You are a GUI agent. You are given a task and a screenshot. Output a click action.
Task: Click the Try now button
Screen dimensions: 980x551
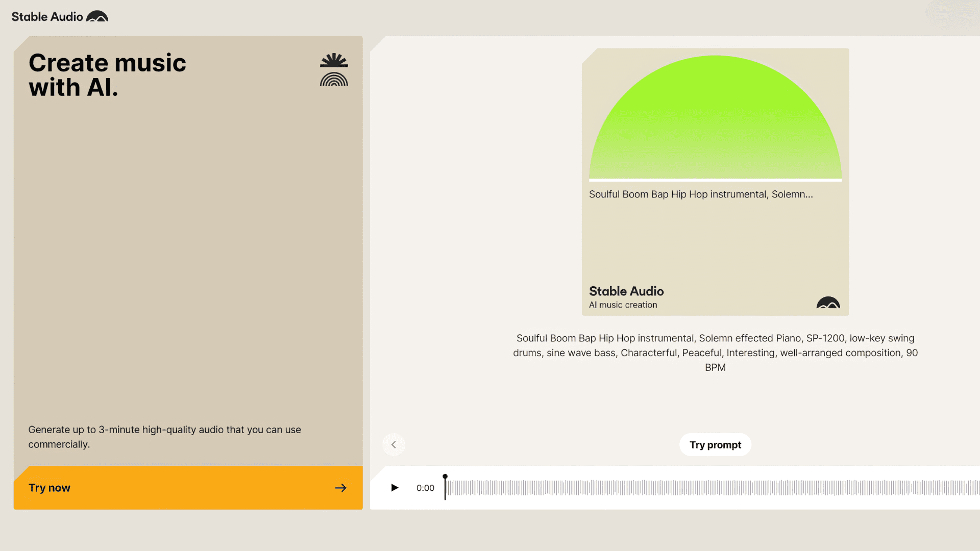pyautogui.click(x=188, y=488)
